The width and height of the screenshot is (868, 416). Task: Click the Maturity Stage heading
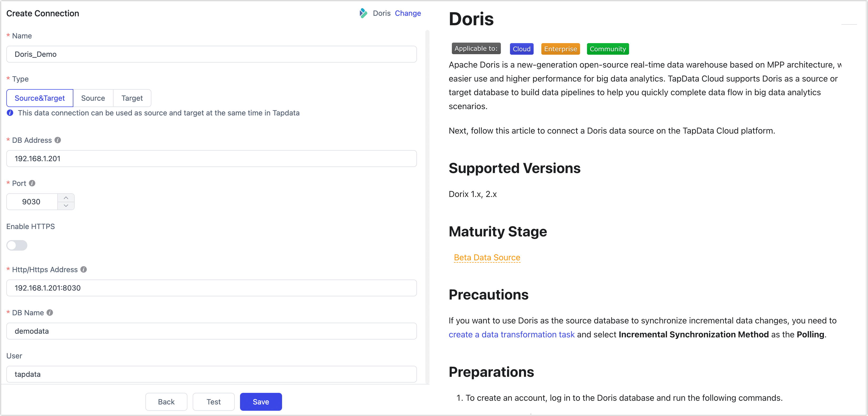tap(498, 232)
